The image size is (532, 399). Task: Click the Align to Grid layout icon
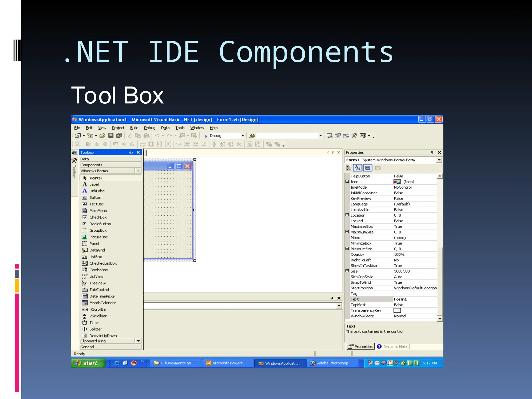(77, 144)
